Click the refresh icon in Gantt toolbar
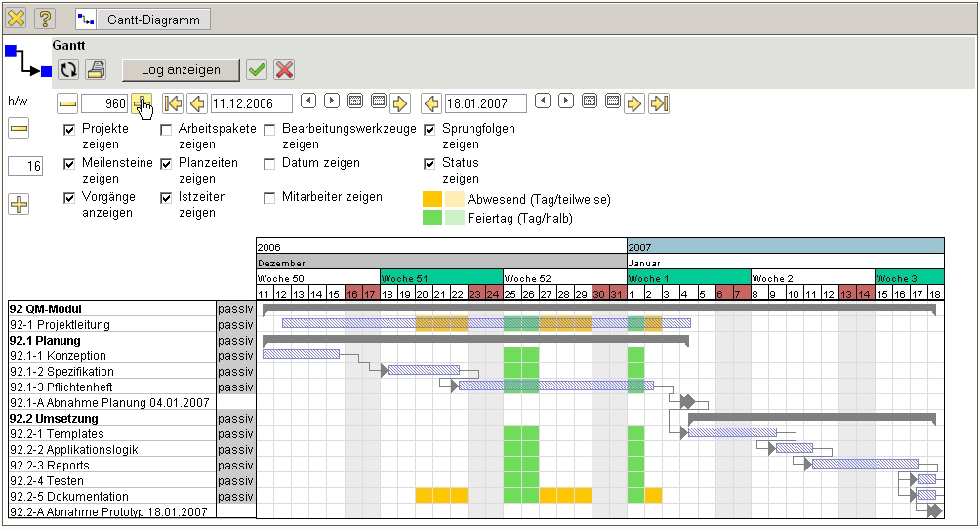 (x=68, y=69)
